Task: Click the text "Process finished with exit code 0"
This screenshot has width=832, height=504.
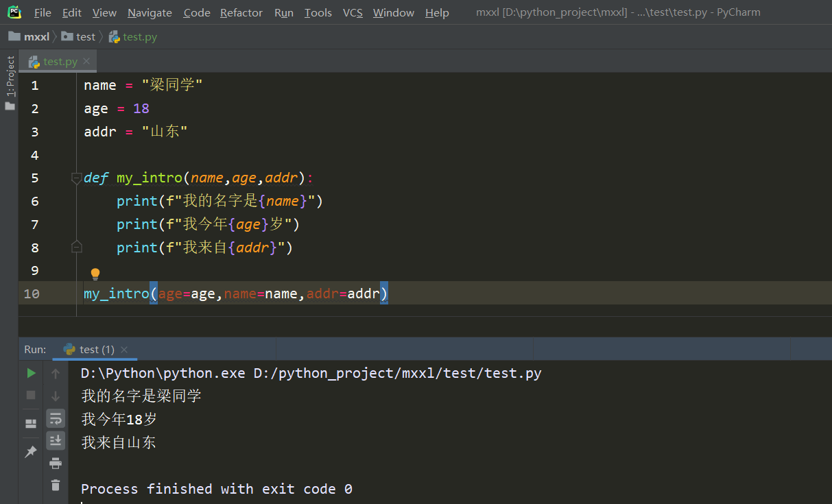Action: [x=217, y=489]
